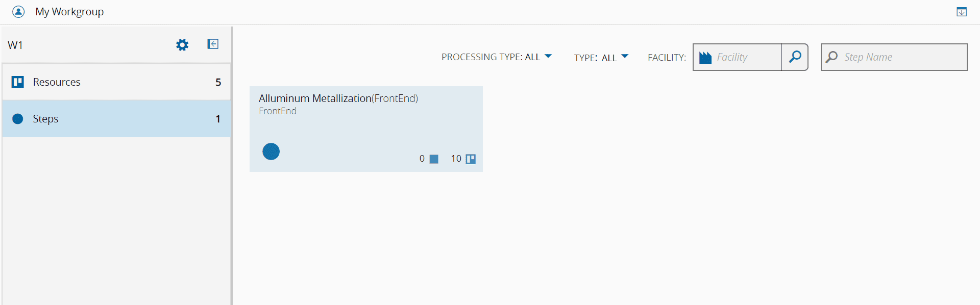Click the blue square materials icon on card
This screenshot has width=980, height=305.
pyautogui.click(x=434, y=159)
